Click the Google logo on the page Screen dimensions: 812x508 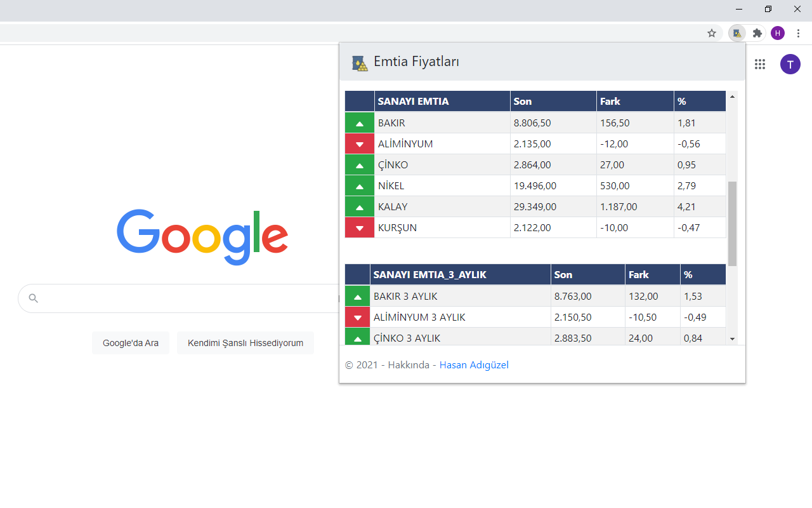point(202,237)
